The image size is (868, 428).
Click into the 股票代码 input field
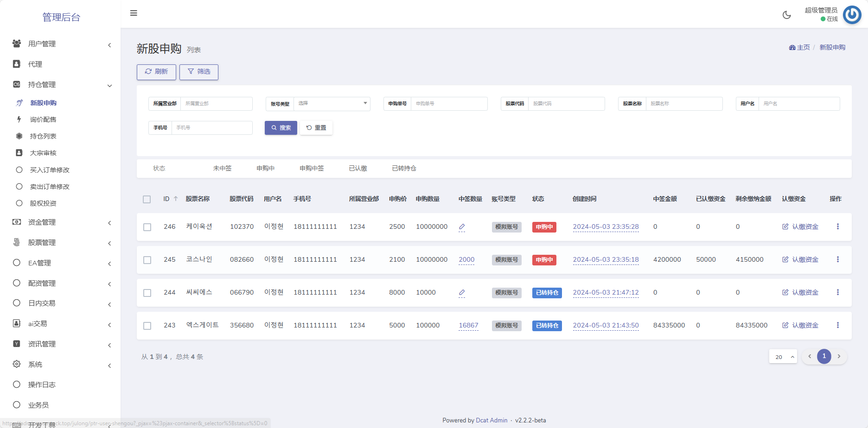coord(566,104)
